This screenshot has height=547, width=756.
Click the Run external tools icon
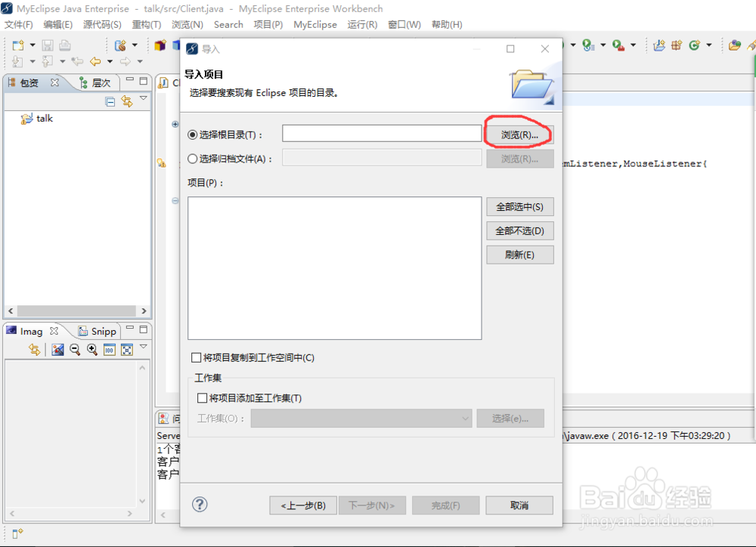pyautogui.click(x=618, y=45)
